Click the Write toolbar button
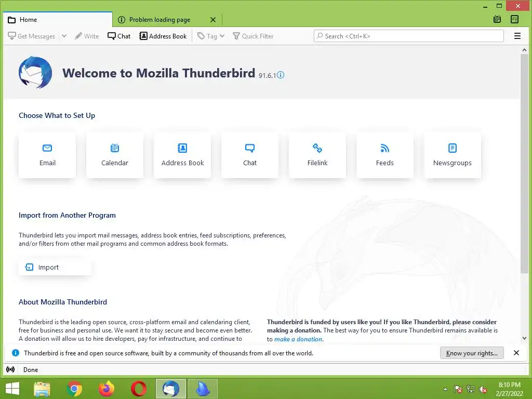 click(87, 36)
